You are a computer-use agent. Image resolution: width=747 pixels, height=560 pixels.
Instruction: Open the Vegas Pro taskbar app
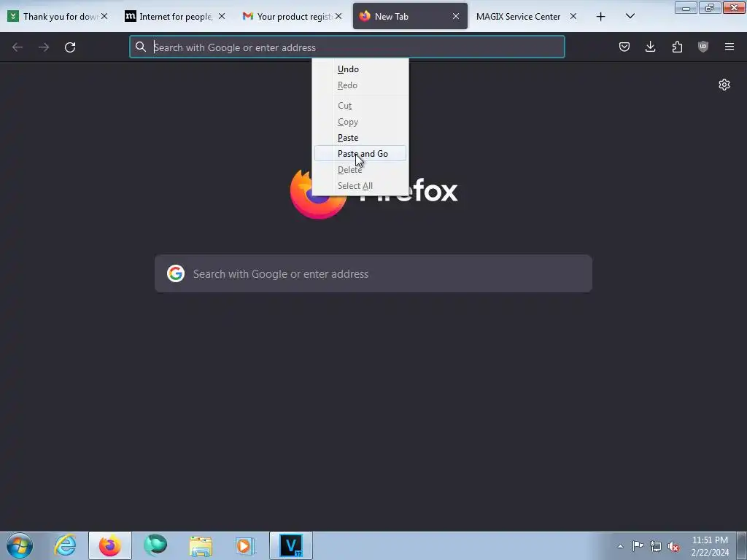tap(290, 545)
